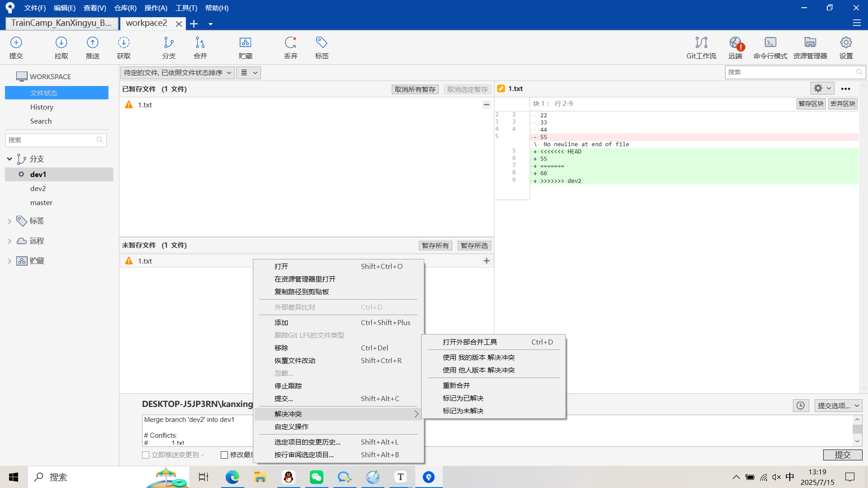Image resolution: width=868 pixels, height=488 pixels.
Task: Open 资源管理器 explorer icon
Action: click(x=810, y=48)
